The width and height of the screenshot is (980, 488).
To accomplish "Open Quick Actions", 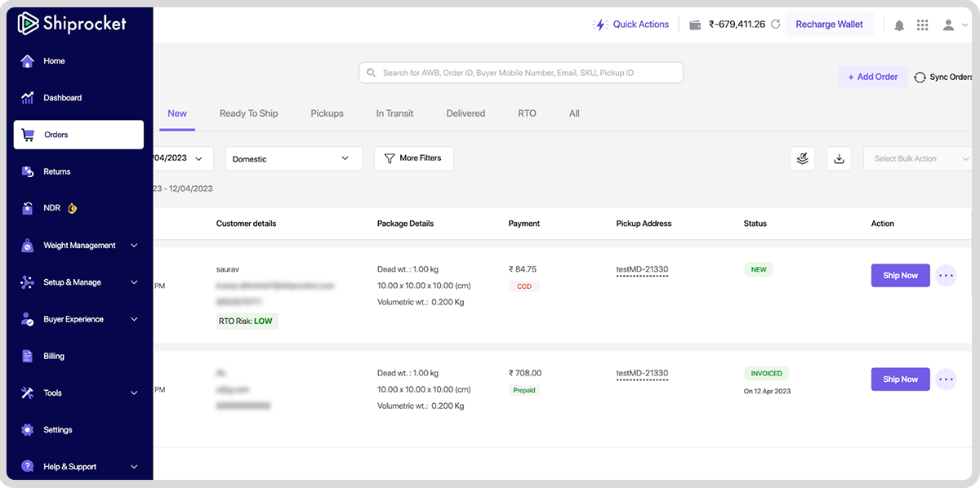I will pos(630,24).
